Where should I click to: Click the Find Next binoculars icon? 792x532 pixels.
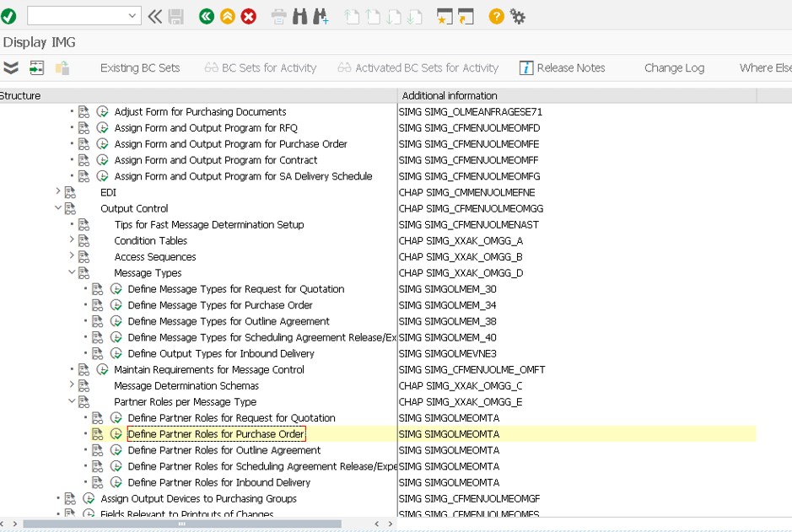[x=321, y=17]
